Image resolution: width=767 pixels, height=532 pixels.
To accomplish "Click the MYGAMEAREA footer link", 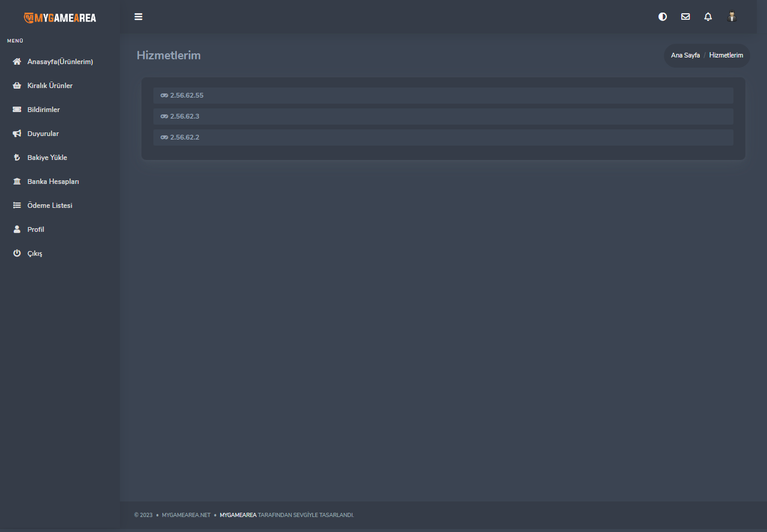I will tap(238, 515).
